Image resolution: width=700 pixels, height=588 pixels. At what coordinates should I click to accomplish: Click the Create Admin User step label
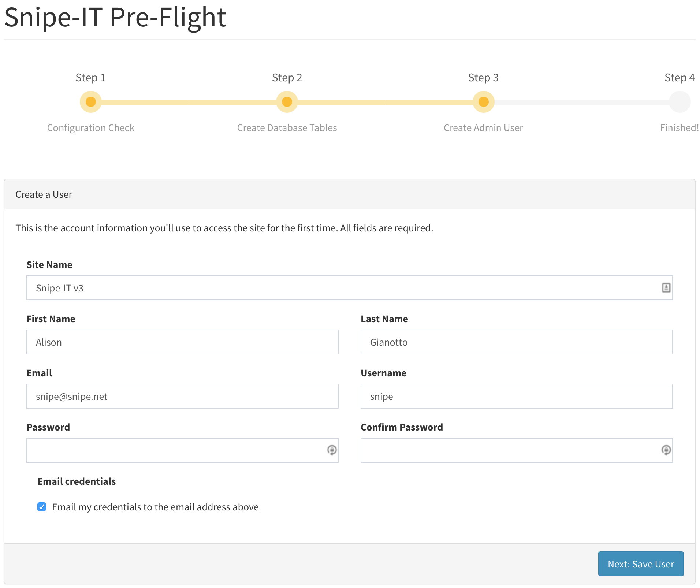click(x=483, y=128)
